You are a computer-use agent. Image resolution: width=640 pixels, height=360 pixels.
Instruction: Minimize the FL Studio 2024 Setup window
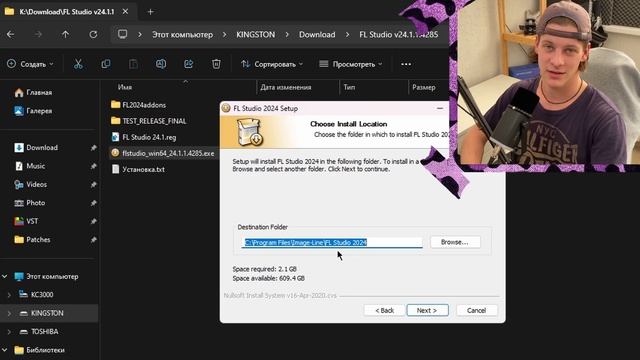coord(440,108)
